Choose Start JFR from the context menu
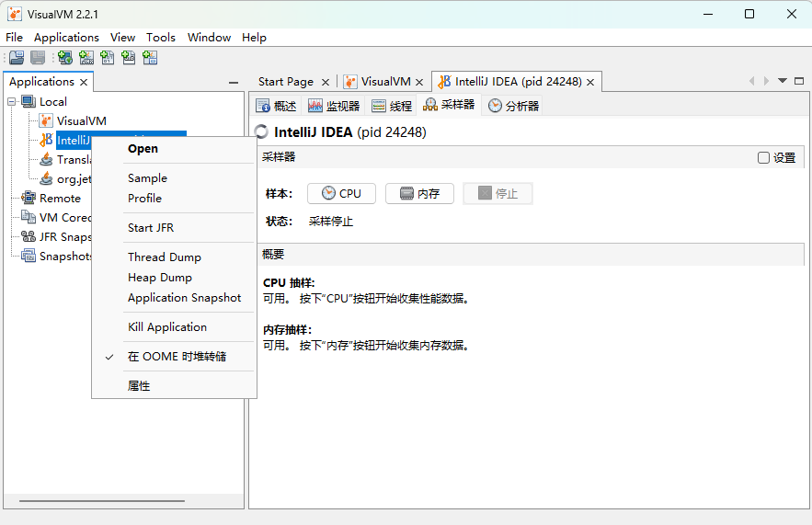 pos(174,227)
